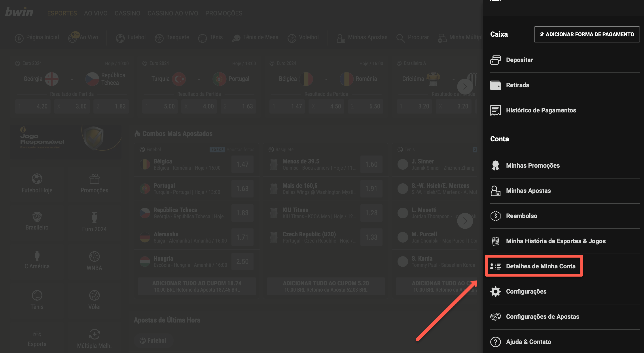The height and width of the screenshot is (353, 644).
Task: Select Tênis de Mesa in navigation
Action: 255,38
